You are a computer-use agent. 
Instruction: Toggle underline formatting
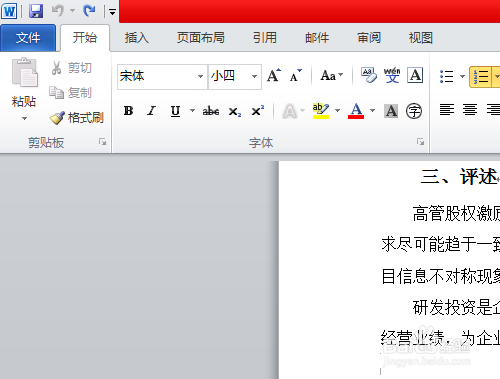pos(175,111)
